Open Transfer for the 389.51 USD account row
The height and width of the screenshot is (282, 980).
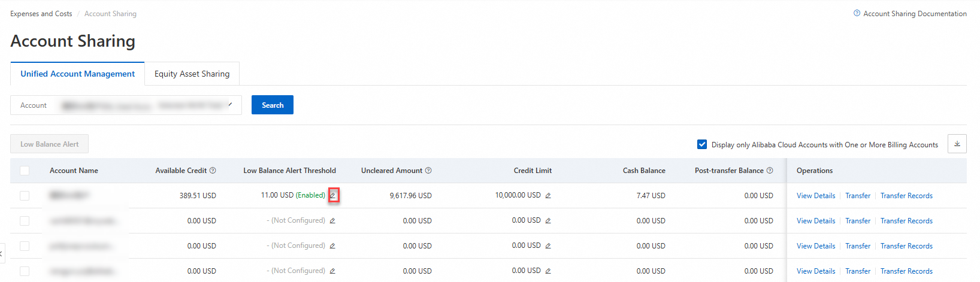click(858, 196)
